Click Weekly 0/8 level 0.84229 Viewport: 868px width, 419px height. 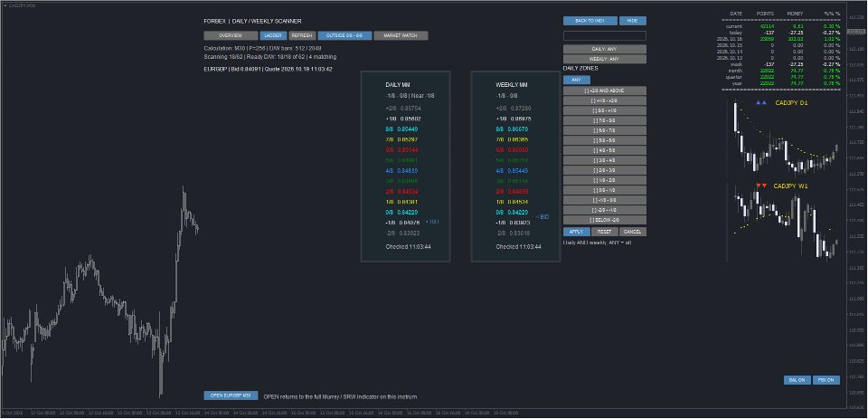[x=513, y=213]
